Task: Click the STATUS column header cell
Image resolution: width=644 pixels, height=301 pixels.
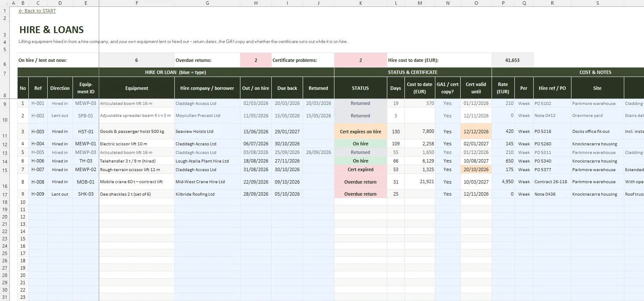Action: [x=361, y=88]
